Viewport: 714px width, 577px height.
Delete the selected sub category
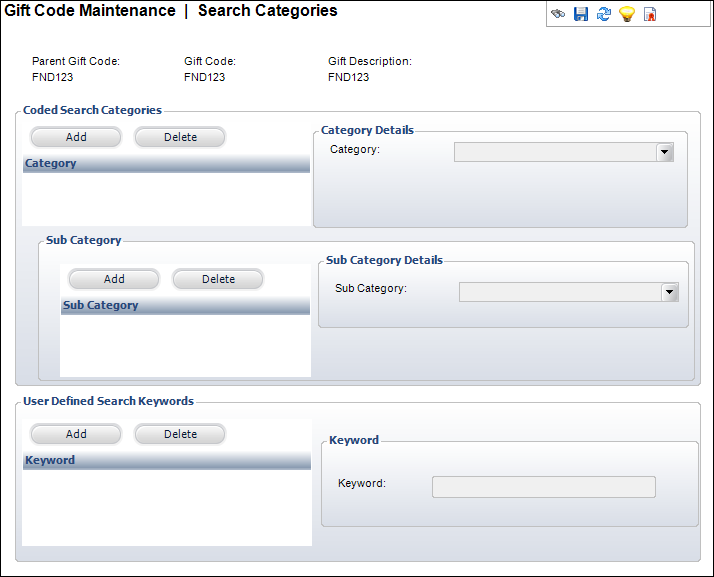tap(219, 279)
